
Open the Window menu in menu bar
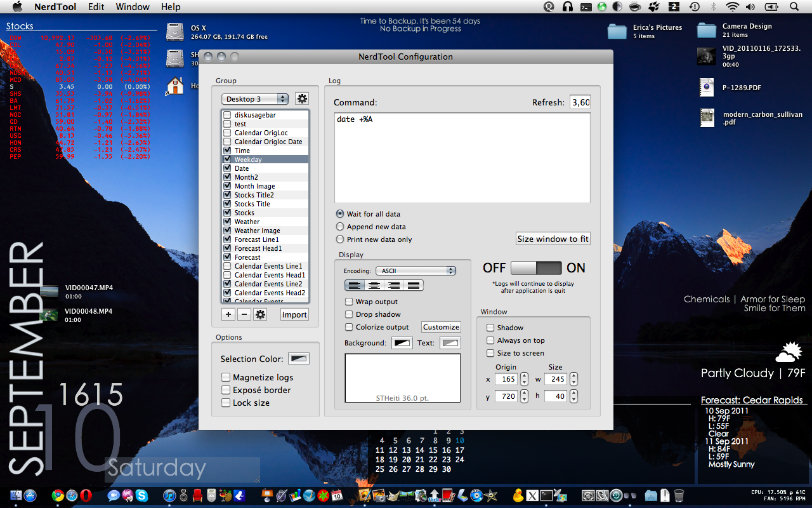click(x=133, y=7)
